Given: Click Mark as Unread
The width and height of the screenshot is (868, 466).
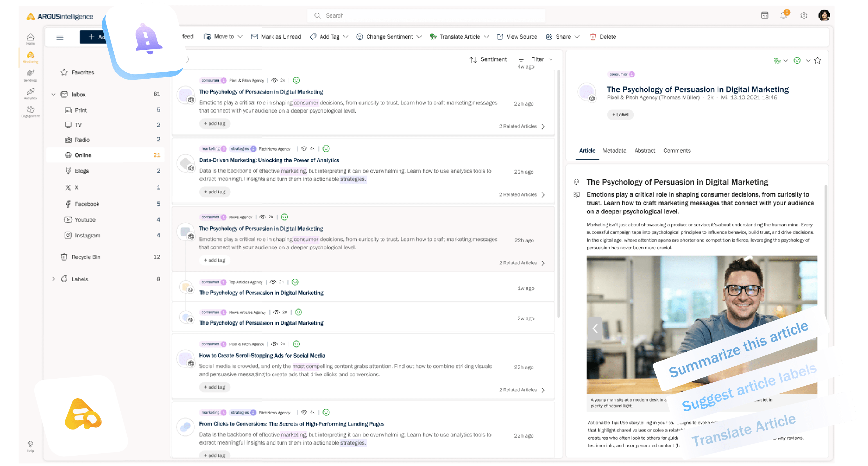Looking at the screenshot, I should click(x=276, y=37).
